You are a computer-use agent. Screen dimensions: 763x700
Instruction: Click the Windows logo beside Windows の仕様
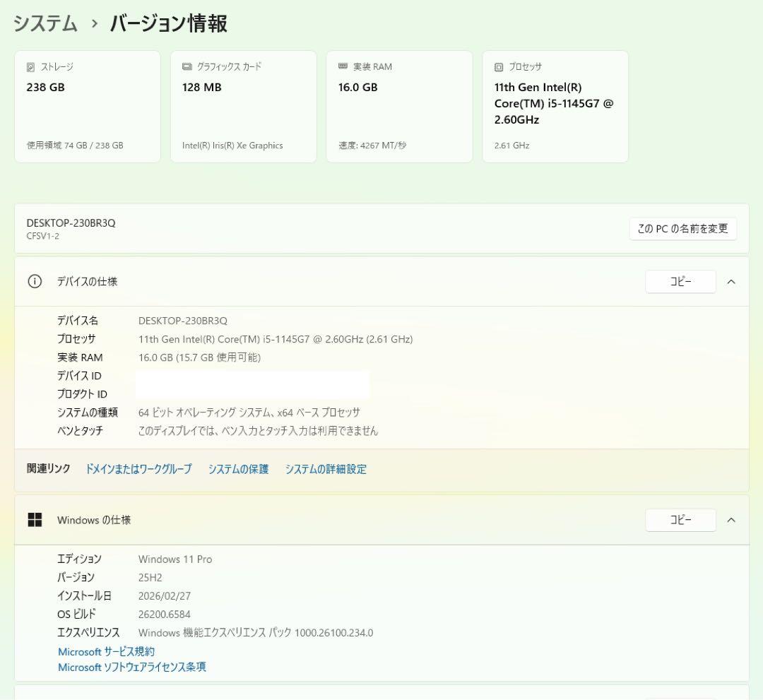coord(35,520)
